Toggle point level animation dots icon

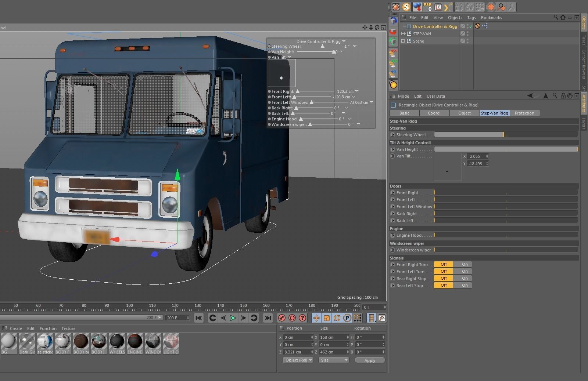tap(358, 318)
